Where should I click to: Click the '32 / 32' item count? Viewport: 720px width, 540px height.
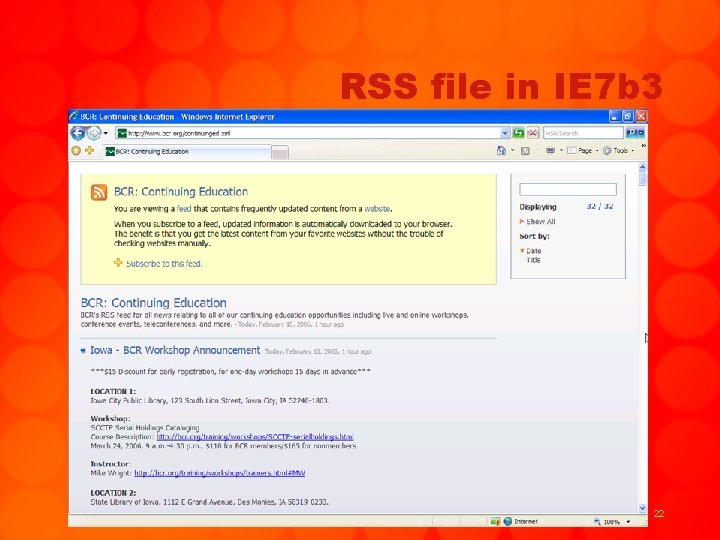600,207
